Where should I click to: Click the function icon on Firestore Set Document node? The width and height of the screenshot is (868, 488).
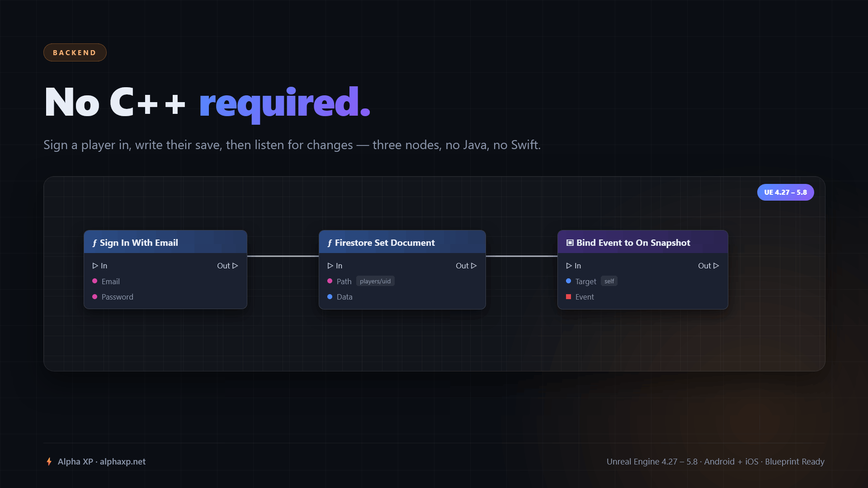[330, 243]
